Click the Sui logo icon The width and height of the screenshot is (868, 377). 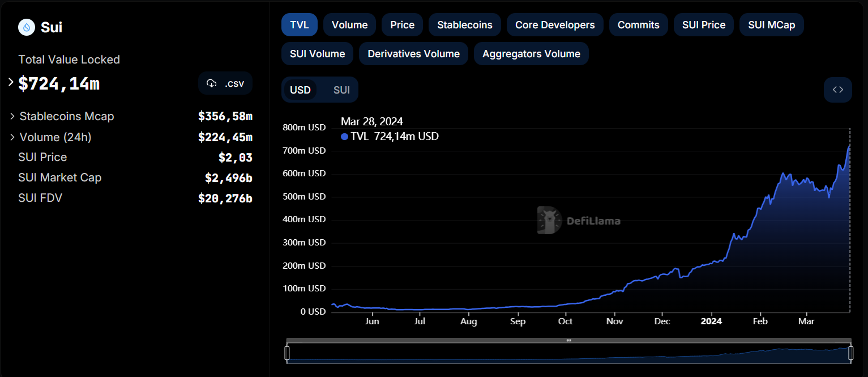tap(27, 27)
